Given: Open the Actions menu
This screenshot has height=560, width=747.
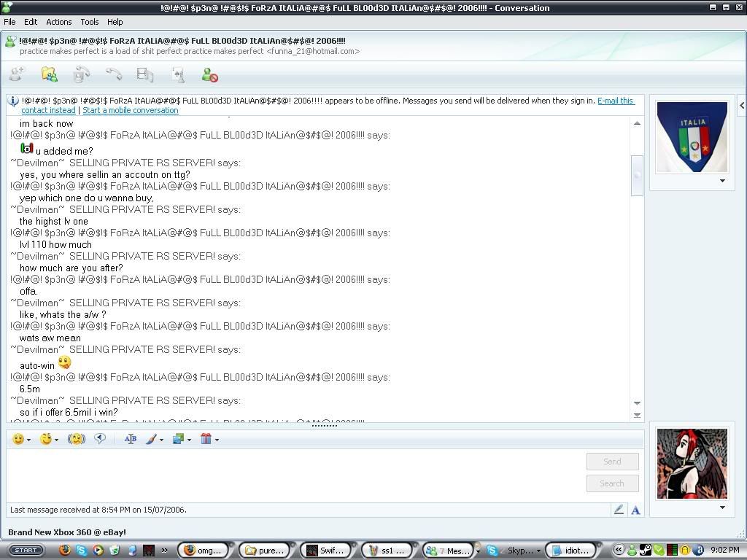Looking at the screenshot, I should click(x=59, y=22).
